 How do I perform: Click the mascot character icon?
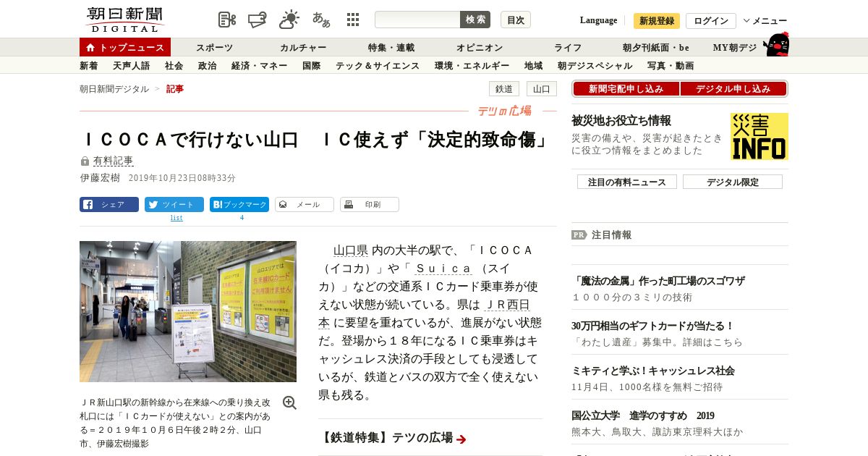pyautogui.click(x=776, y=44)
